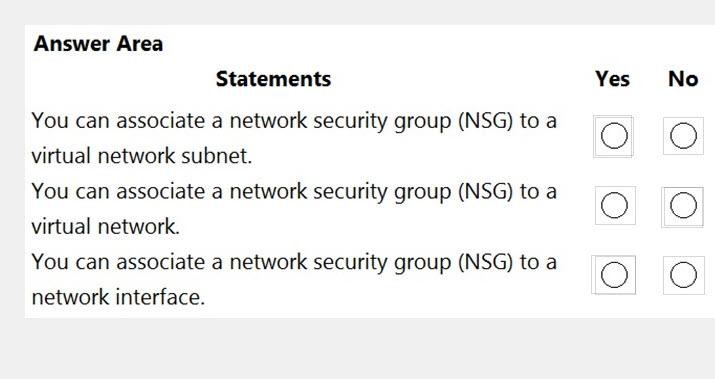Click 'You can associate' in the second statement
The width and height of the screenshot is (715, 379).
(x=118, y=191)
